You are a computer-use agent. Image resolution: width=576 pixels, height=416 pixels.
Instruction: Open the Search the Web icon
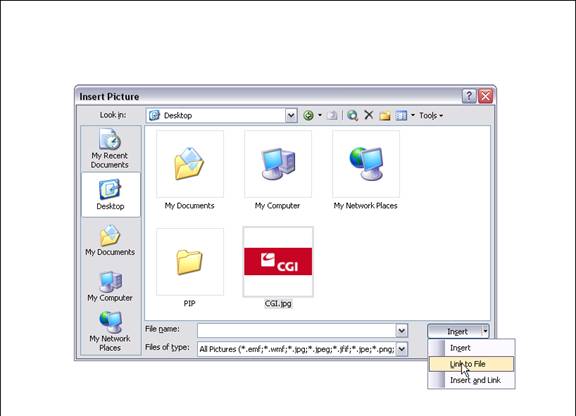(x=352, y=115)
